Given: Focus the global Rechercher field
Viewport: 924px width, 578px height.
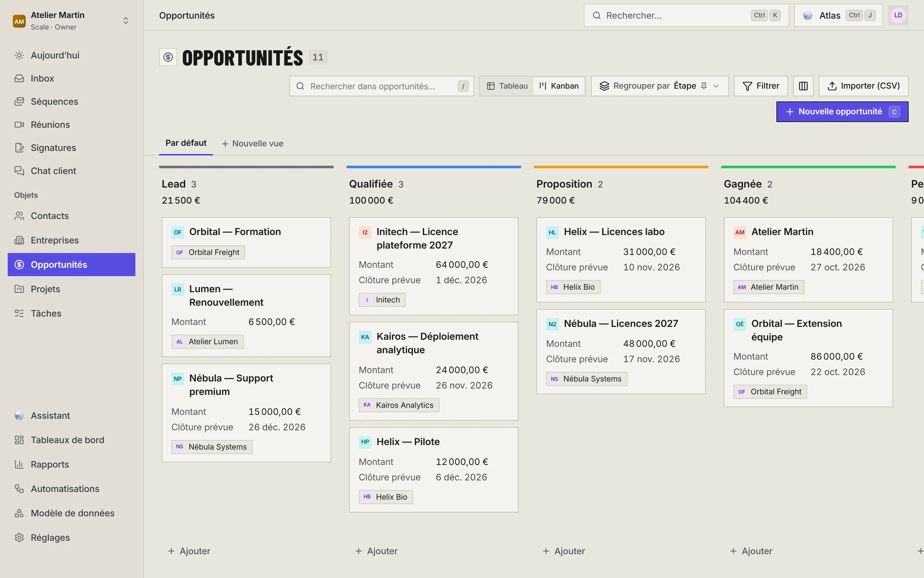Looking at the screenshot, I should (686, 15).
